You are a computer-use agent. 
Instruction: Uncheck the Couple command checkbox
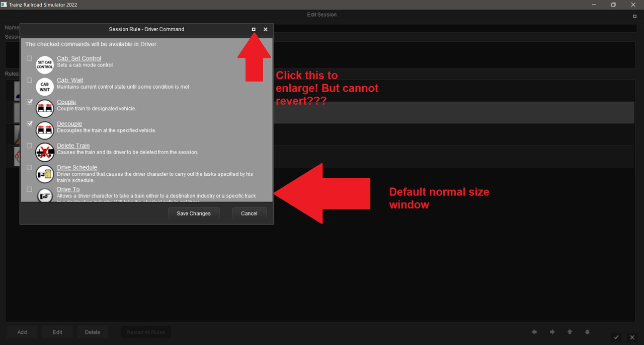point(29,102)
